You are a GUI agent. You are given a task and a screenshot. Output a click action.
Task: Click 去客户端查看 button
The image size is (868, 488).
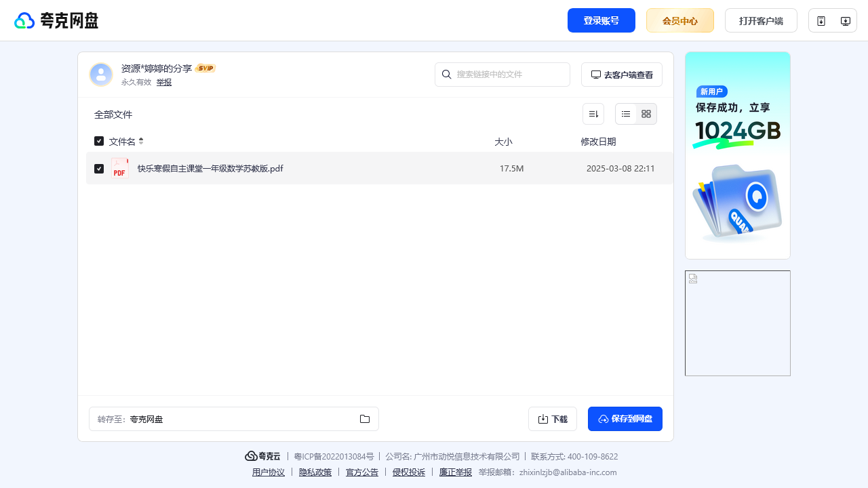tap(622, 75)
